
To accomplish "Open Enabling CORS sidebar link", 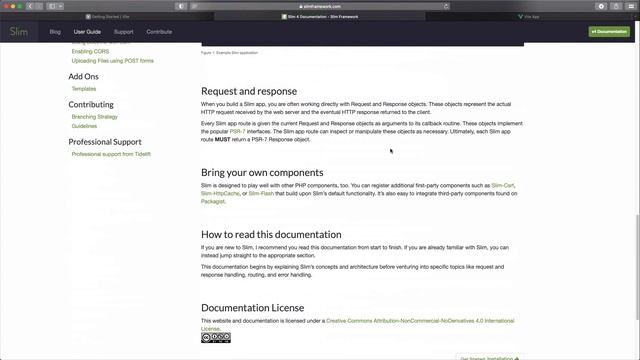I will tap(90, 51).
